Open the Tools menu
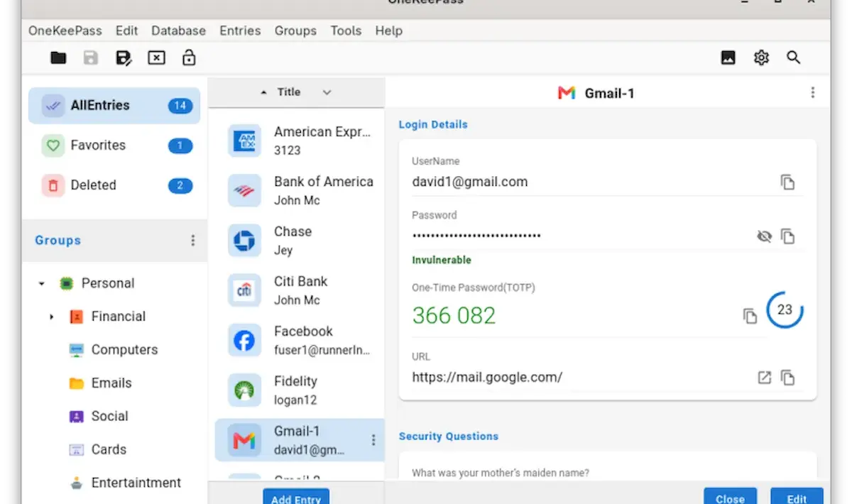The width and height of the screenshot is (852, 504). (346, 31)
